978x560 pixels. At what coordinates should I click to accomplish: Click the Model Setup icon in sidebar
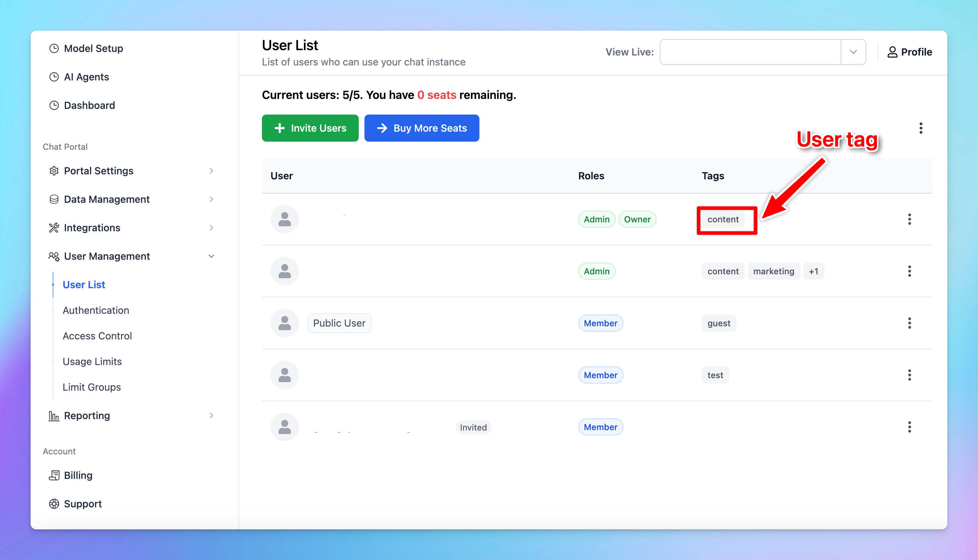(54, 49)
